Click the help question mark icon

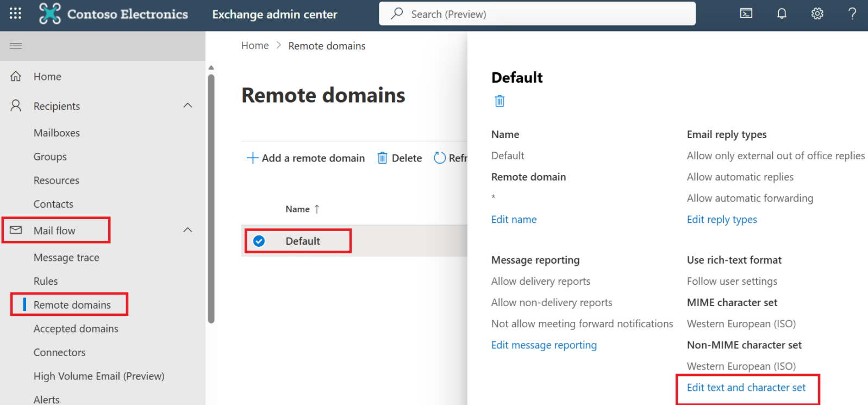point(852,14)
